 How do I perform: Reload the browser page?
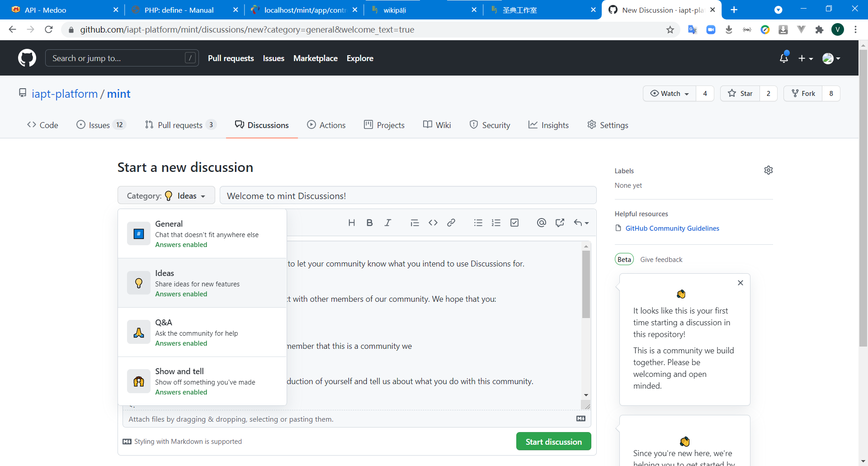pyautogui.click(x=49, y=30)
